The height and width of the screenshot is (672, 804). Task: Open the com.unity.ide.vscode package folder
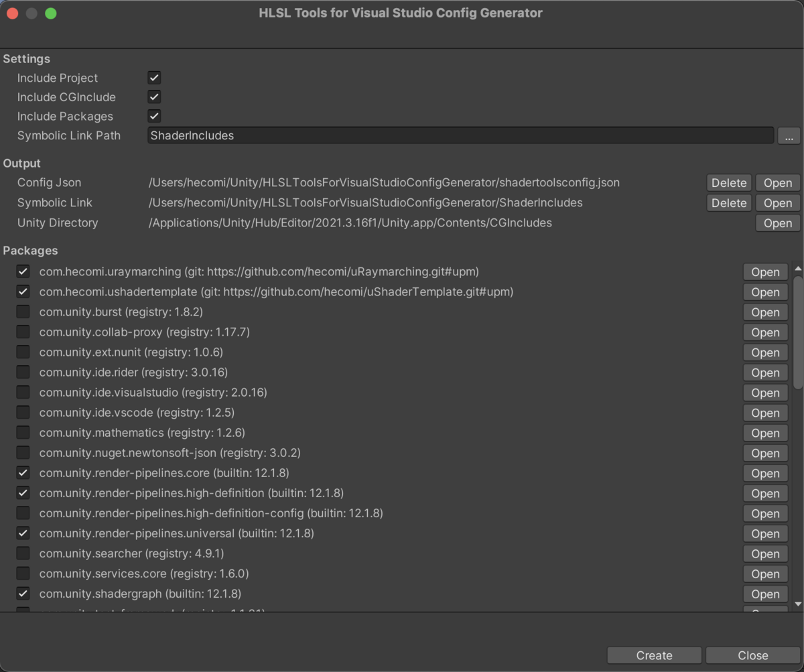[765, 413]
